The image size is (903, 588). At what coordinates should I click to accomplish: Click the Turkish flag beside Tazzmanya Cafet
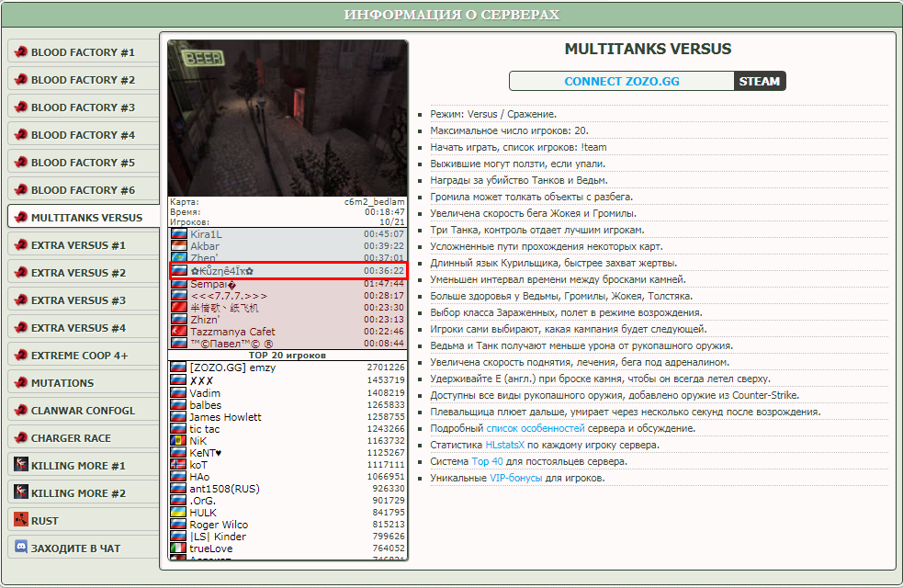179,332
